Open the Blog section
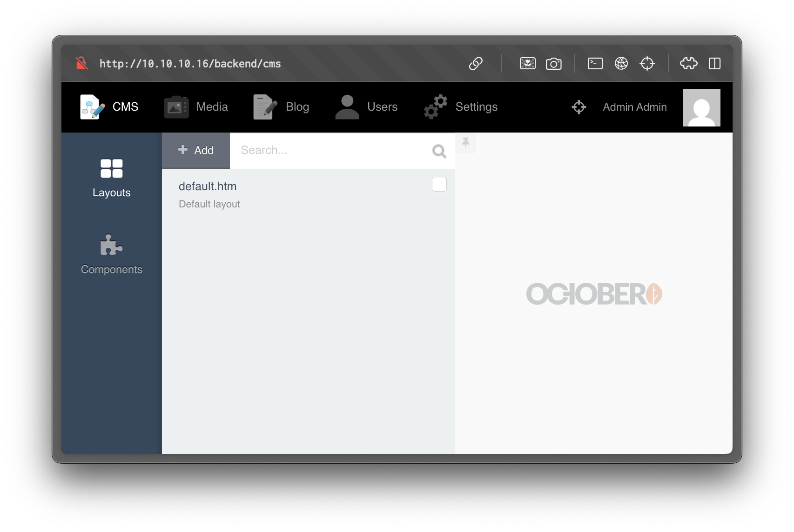This screenshot has width=794, height=532. [x=281, y=107]
